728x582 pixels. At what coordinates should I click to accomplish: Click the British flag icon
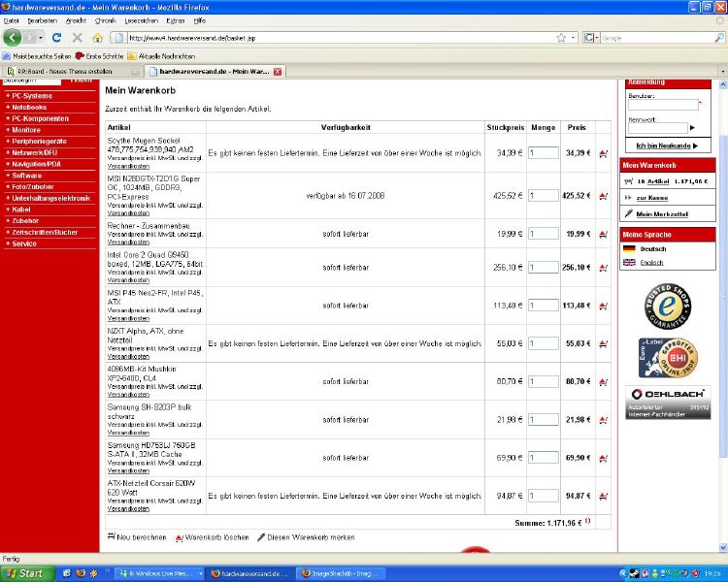pyautogui.click(x=629, y=262)
